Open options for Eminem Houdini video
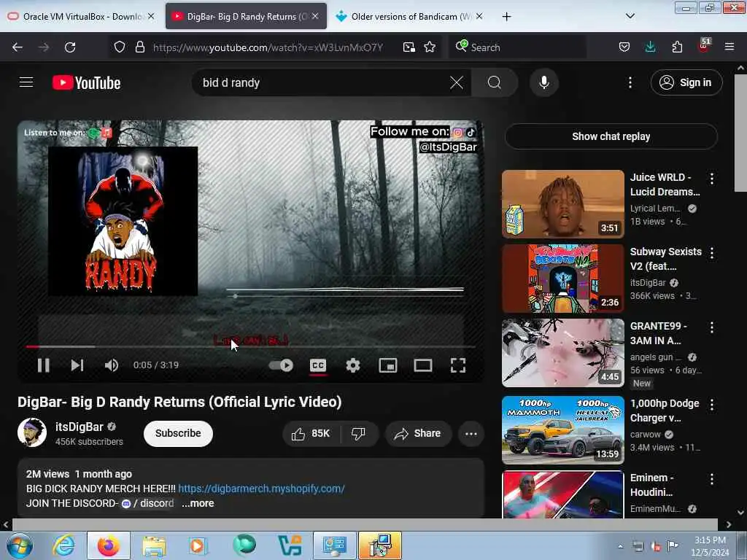The image size is (747, 560). [712, 480]
